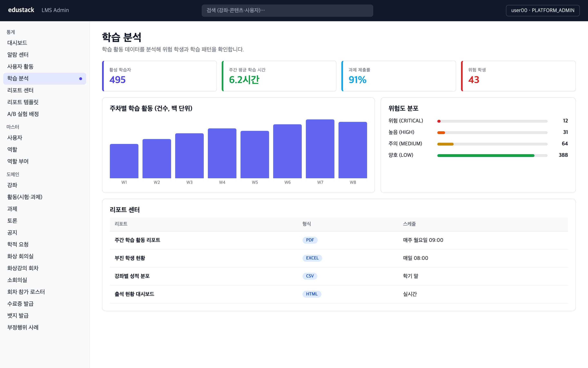Image resolution: width=588 pixels, height=368 pixels.
Task: Open 주간 학습 활동 리포트 row
Action: pos(339,240)
